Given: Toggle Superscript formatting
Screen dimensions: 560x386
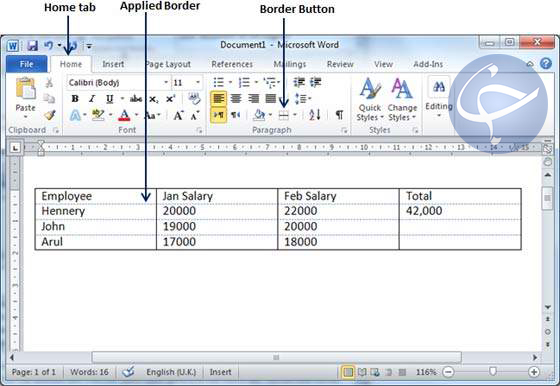Looking at the screenshot, I should coord(170,99).
